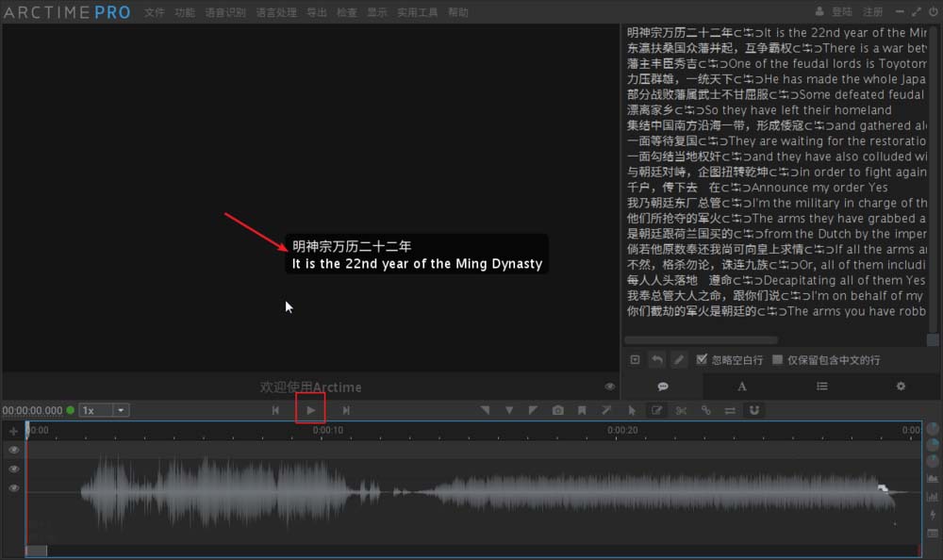Image resolution: width=943 pixels, height=560 pixels.
Task: Select the pencil edit icon in right panel
Action: 680,360
